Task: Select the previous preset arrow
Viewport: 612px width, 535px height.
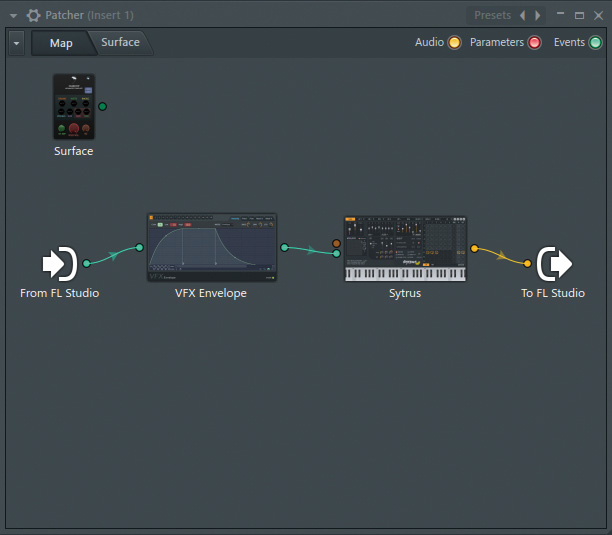Action: (x=523, y=15)
